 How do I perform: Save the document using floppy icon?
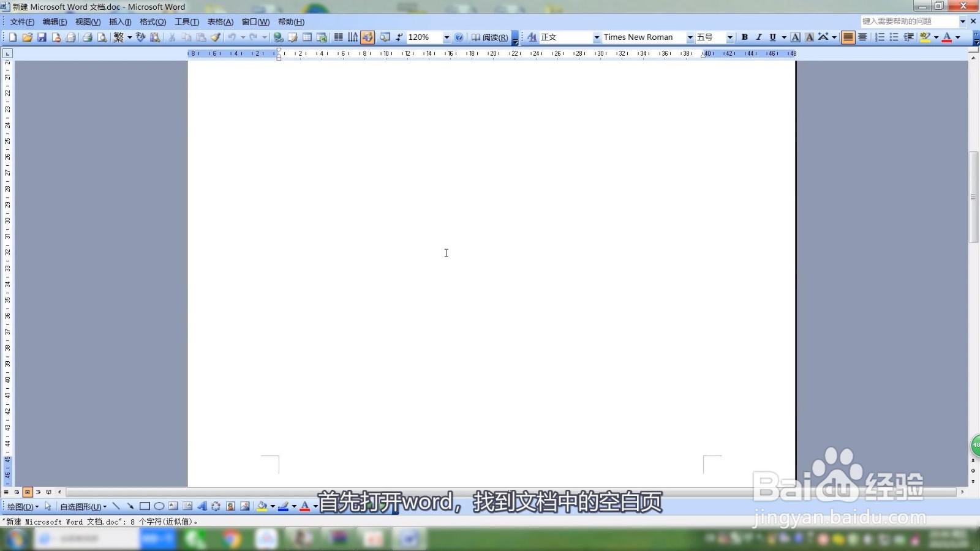click(42, 37)
